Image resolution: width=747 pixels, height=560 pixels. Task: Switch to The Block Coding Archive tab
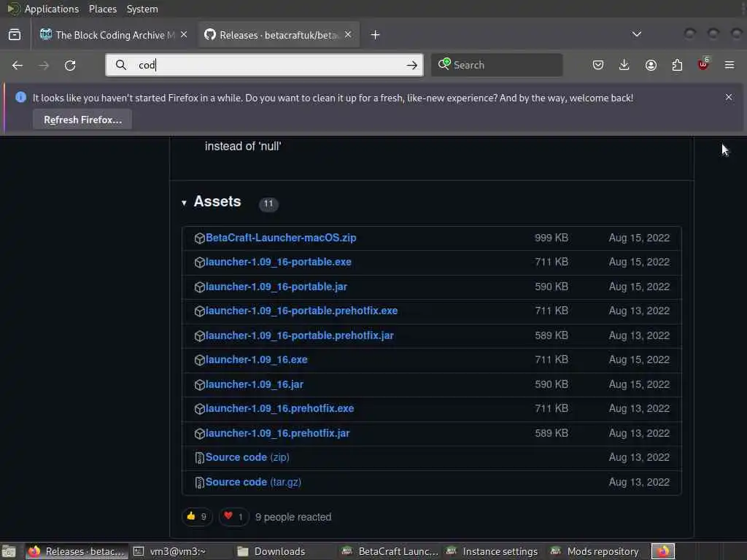[x=113, y=35]
